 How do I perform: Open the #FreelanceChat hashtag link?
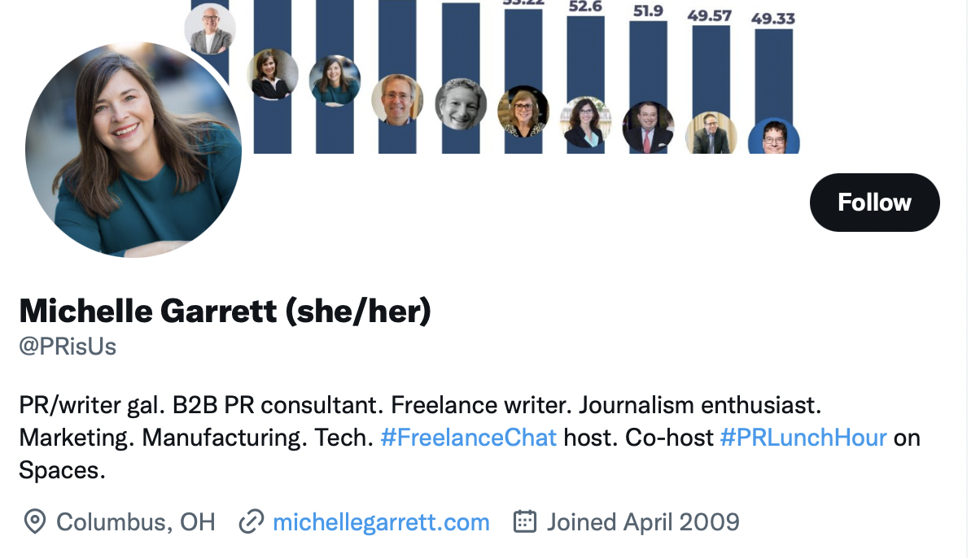coord(468,438)
